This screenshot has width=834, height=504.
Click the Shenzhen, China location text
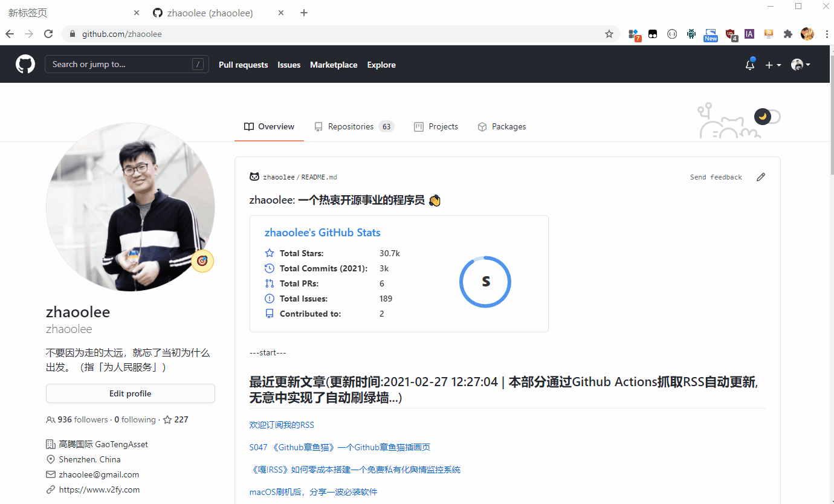pos(89,459)
